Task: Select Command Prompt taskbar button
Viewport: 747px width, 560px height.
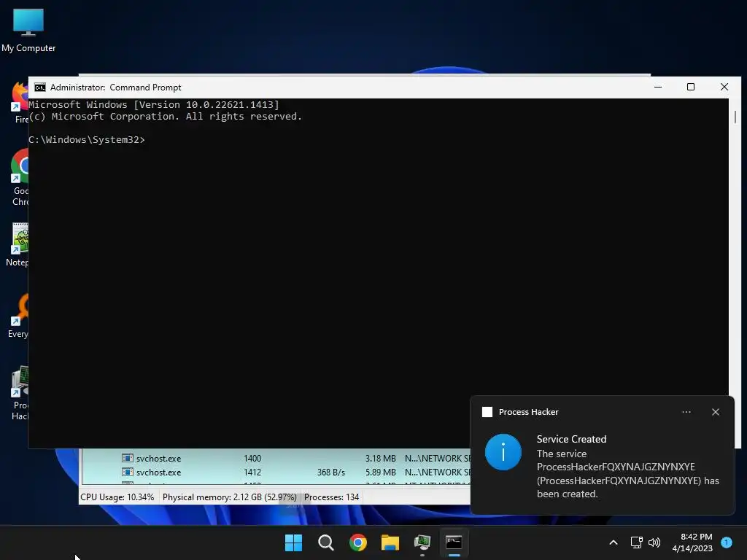Action: 454,542
